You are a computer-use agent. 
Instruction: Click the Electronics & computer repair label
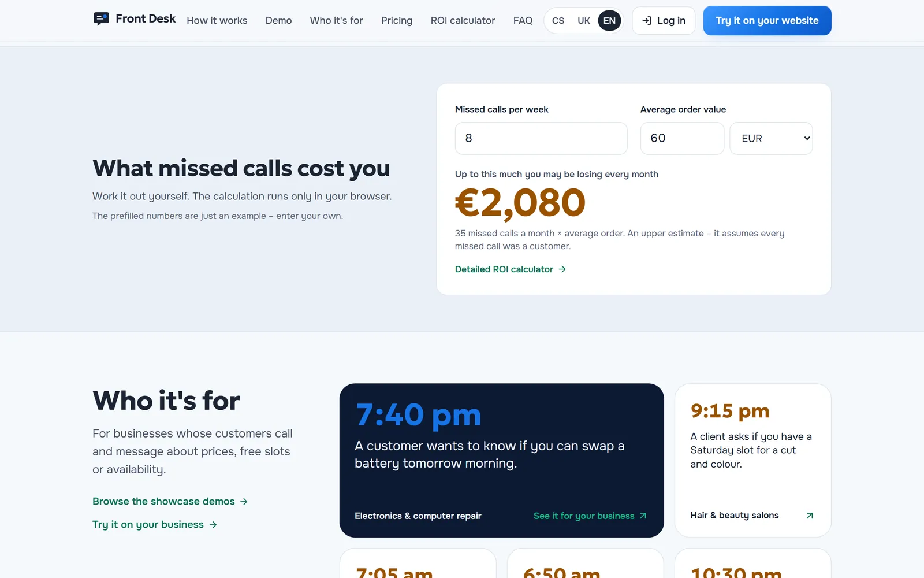coord(418,516)
